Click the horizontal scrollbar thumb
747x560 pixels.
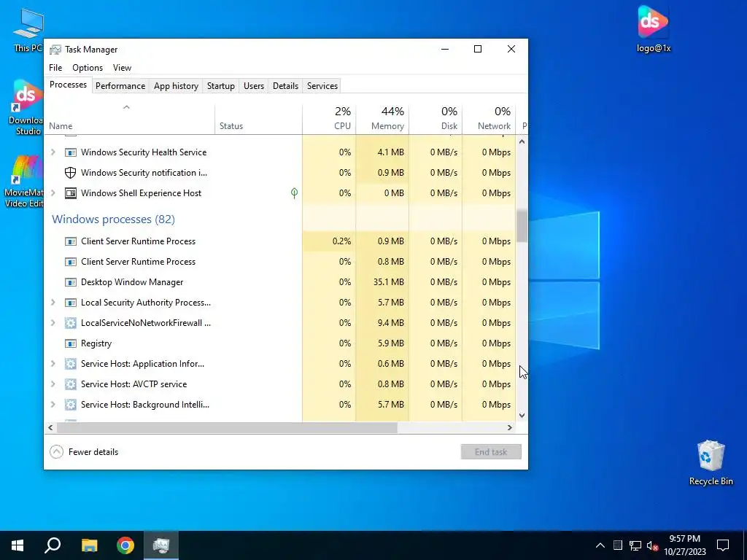[227, 427]
